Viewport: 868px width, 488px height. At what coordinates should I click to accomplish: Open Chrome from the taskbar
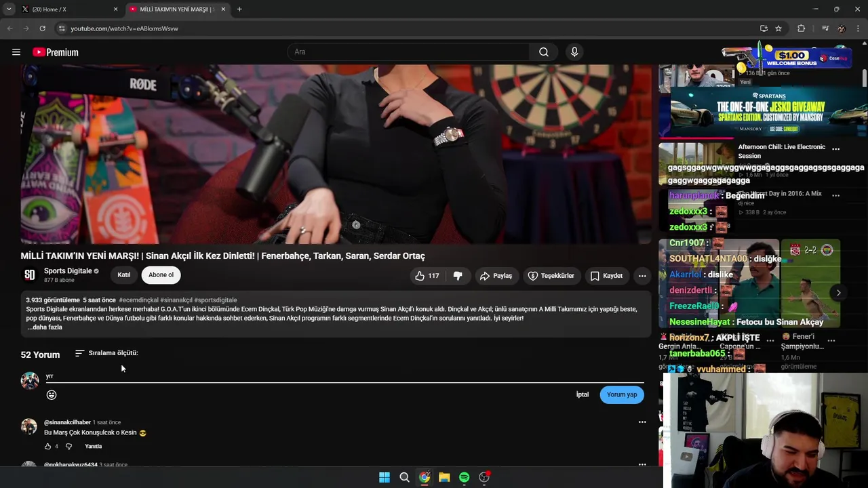[x=425, y=477]
